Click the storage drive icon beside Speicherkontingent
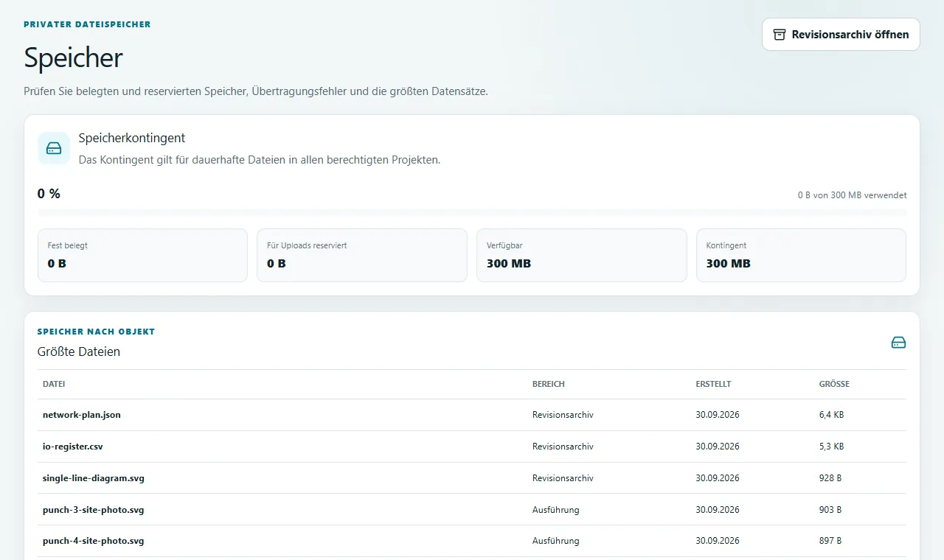The height and width of the screenshot is (560, 944). 54,148
